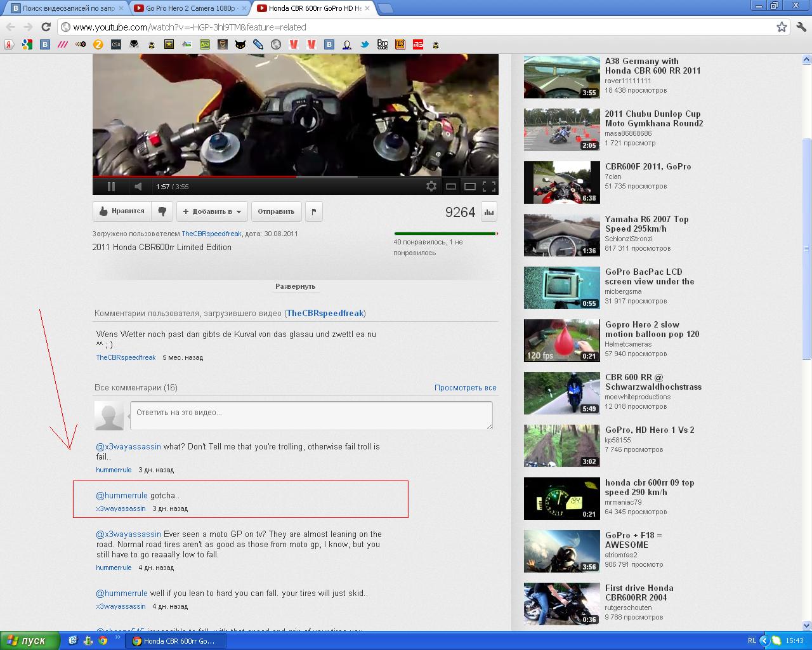Open First drive Honda CBR600RR 2004 thumbnail
812x650 pixels.
[561, 604]
